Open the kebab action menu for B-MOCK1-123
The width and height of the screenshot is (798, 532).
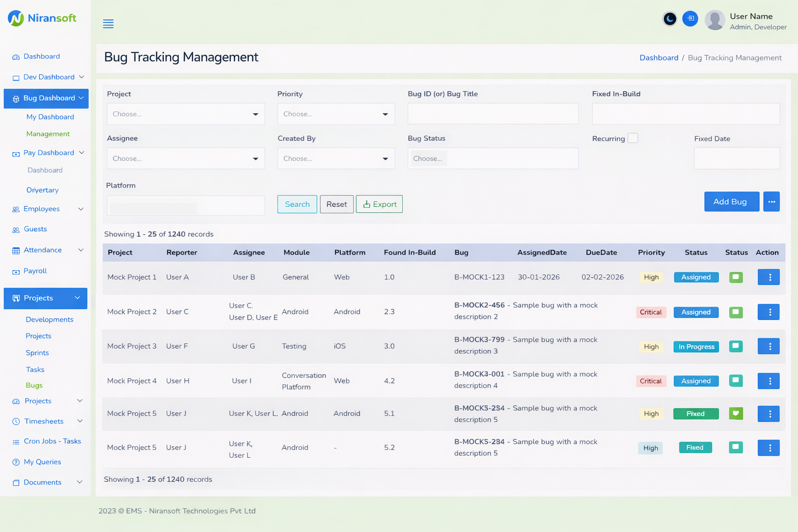point(768,277)
